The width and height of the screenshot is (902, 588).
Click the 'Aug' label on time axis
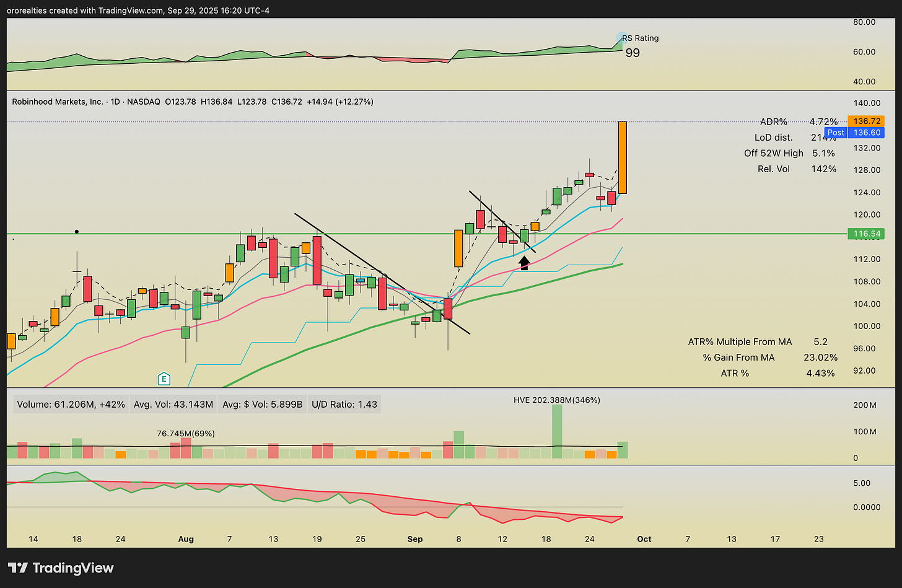(186, 539)
